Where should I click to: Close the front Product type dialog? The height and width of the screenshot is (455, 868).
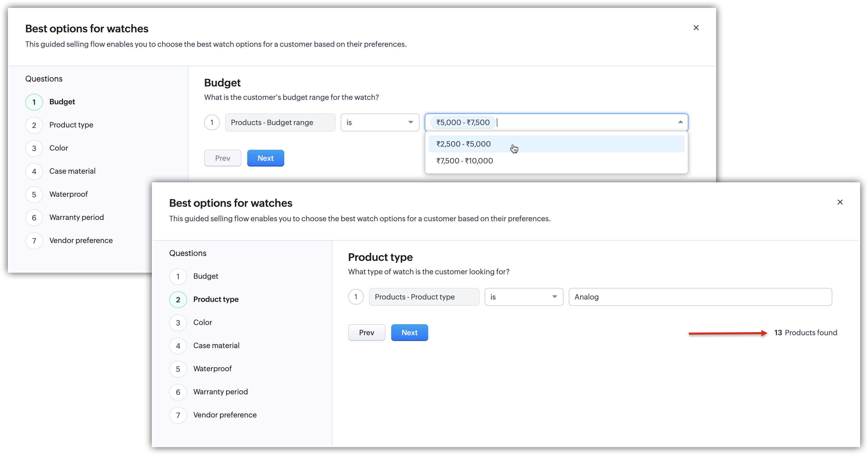[840, 202]
